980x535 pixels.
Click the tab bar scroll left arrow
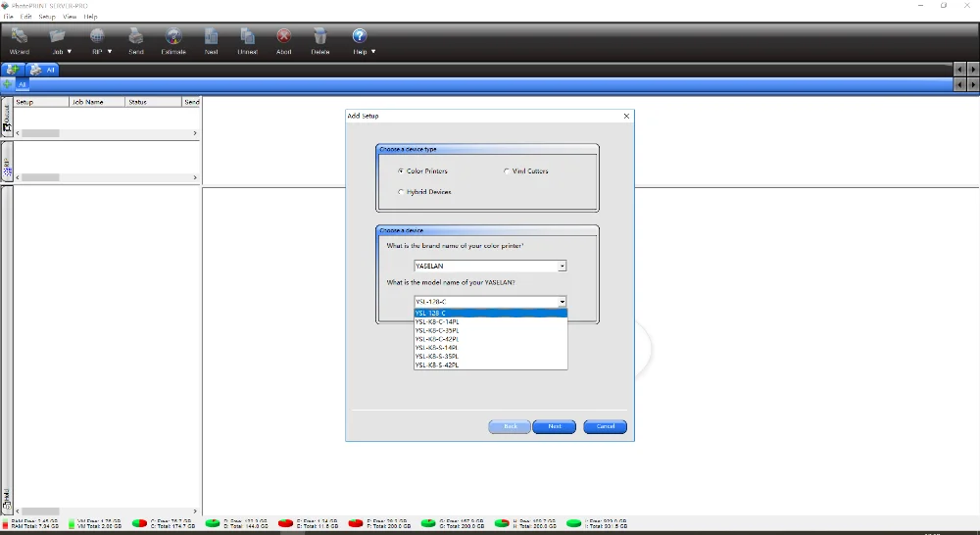tap(960, 70)
